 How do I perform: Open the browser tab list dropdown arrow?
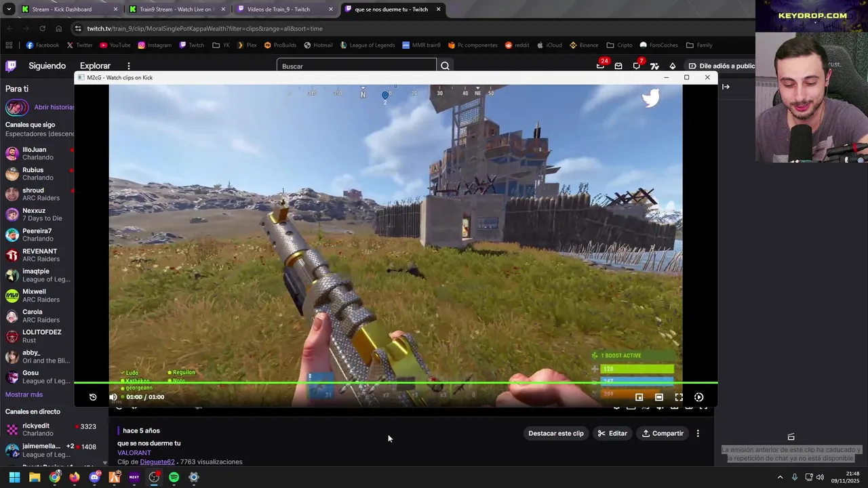[x=9, y=9]
